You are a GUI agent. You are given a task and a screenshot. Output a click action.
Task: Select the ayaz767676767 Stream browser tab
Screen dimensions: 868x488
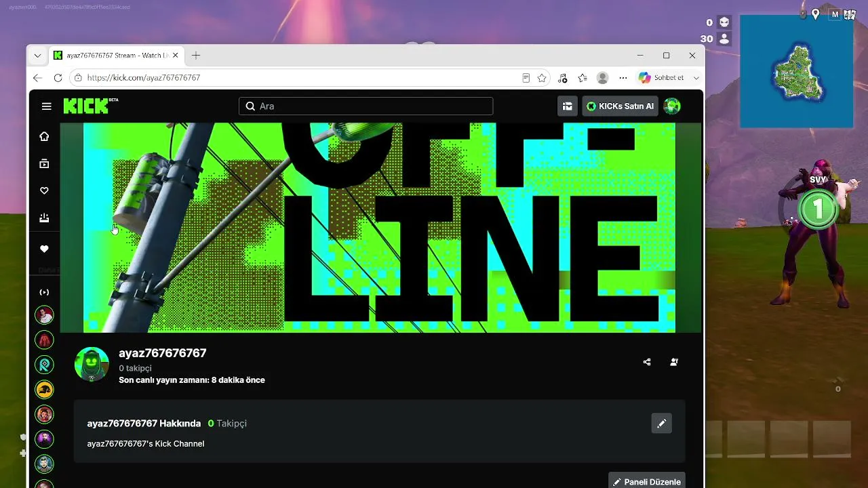116,56
